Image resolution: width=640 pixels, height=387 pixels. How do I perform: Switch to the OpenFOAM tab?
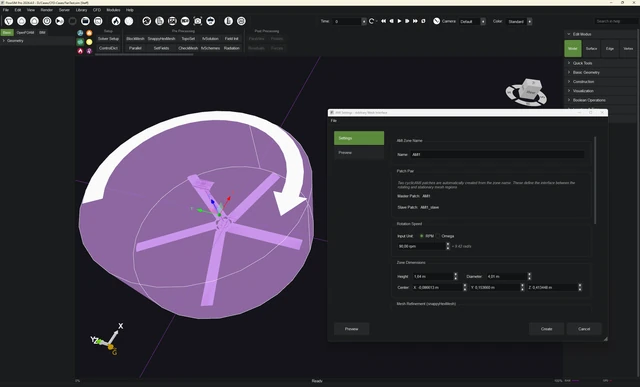click(25, 32)
